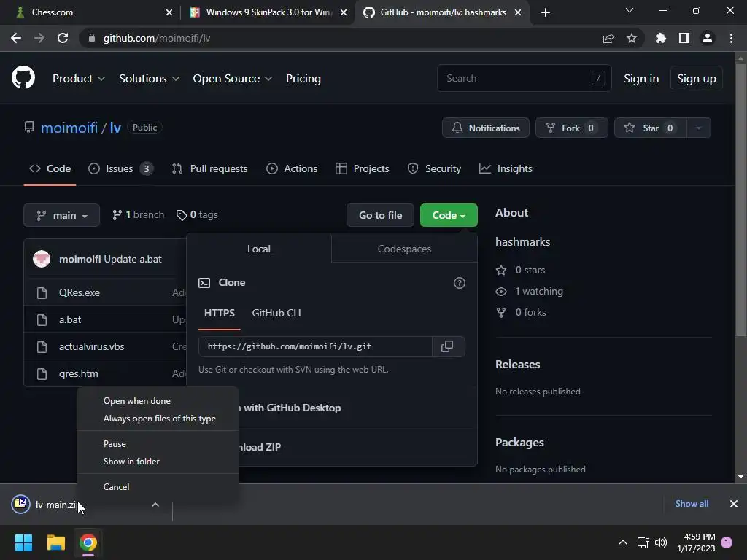Click the lv-main.zip file icon
Image resolution: width=747 pixels, height=560 pixels.
(x=20, y=505)
